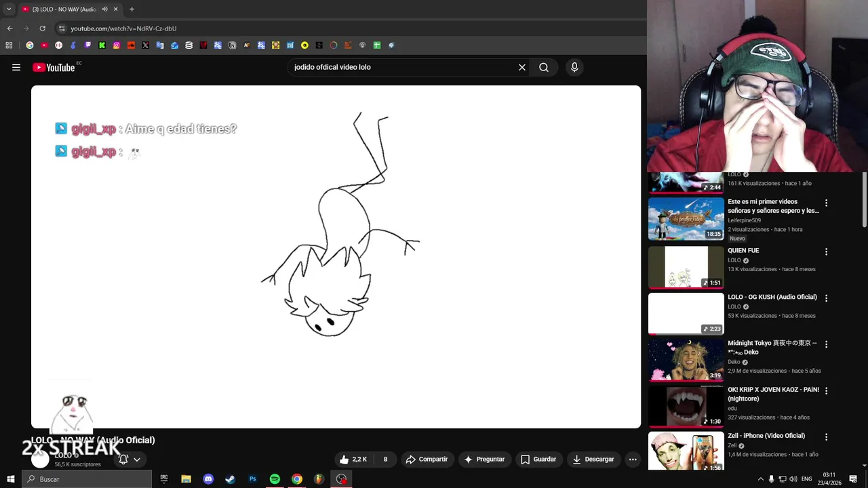Click the page scrollbar thumb
The height and width of the screenshot is (488, 868).
(x=864, y=200)
